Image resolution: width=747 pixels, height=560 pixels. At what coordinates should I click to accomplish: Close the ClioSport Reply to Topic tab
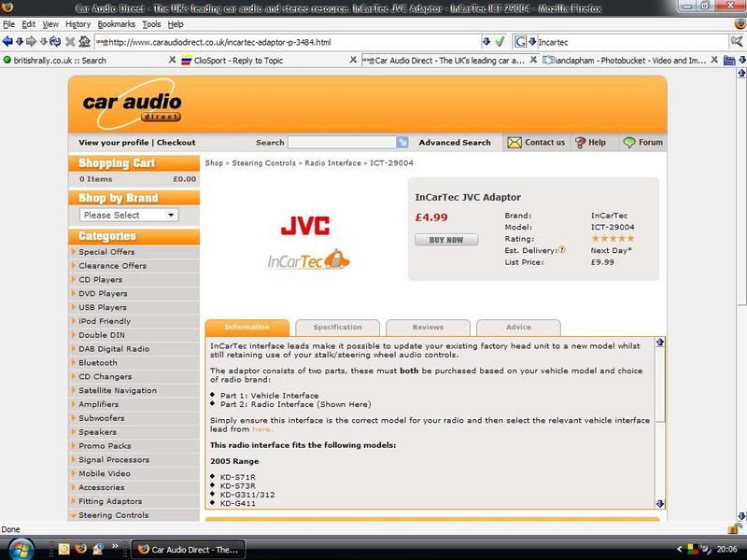coord(353,60)
